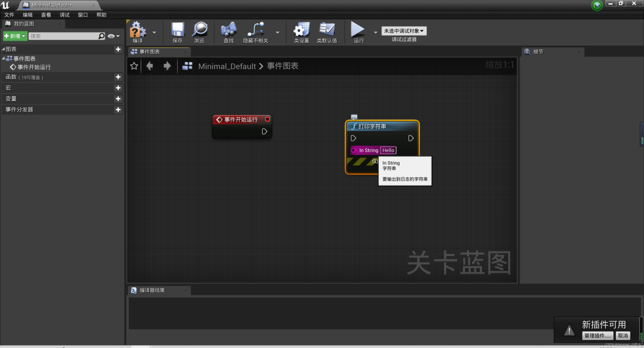Go back with the left arrow icon
This screenshot has height=348, width=644.
[149, 66]
